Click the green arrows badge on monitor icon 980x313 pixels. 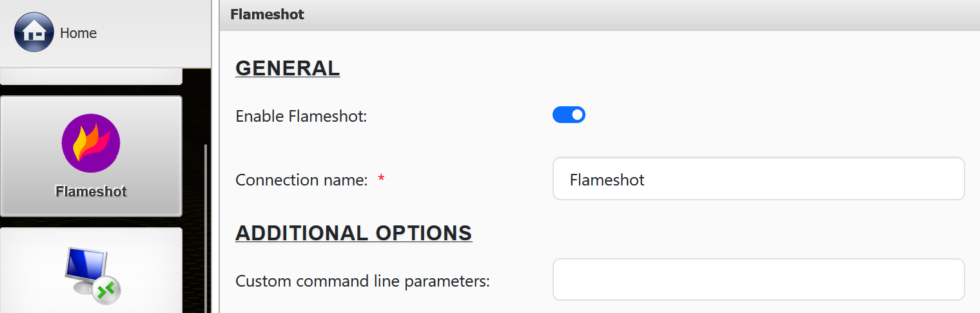pyautogui.click(x=106, y=290)
